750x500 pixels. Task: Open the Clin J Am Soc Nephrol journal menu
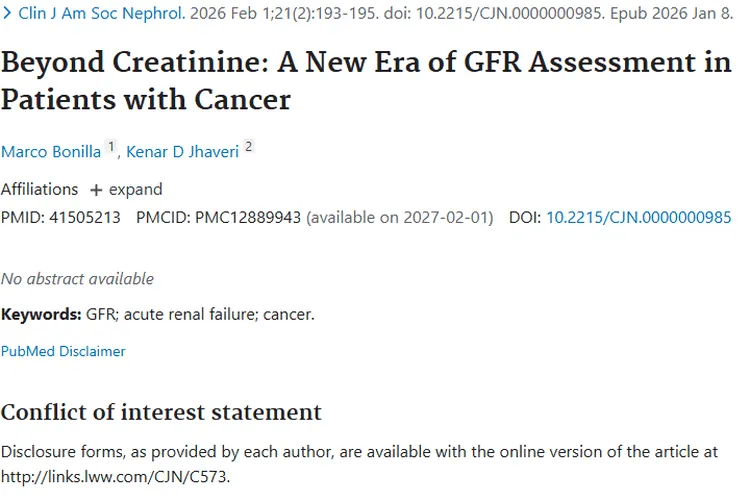(x=98, y=16)
